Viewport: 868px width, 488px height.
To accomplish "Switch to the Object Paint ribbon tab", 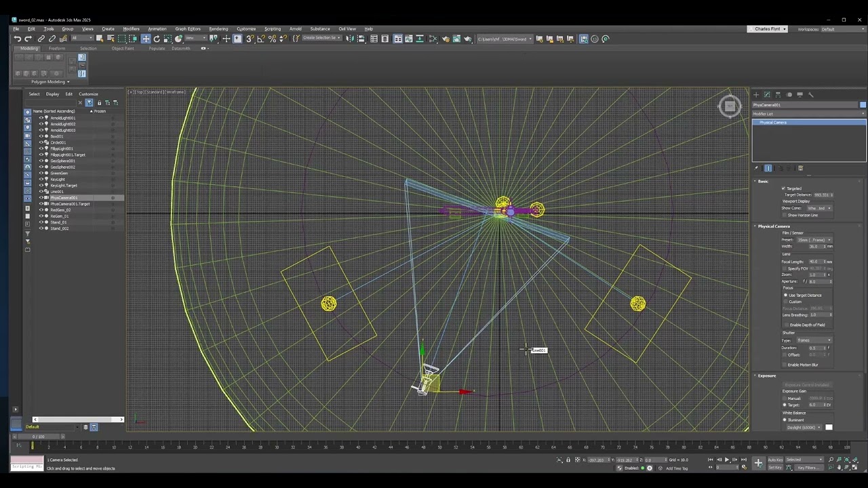I will tap(123, 49).
